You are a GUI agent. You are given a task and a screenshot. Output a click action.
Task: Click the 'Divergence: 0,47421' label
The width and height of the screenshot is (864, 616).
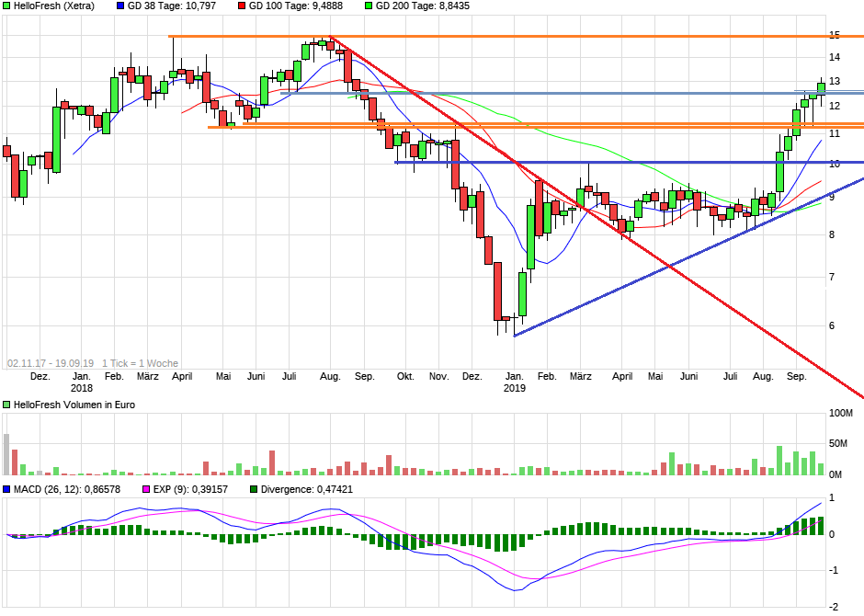tap(307, 489)
